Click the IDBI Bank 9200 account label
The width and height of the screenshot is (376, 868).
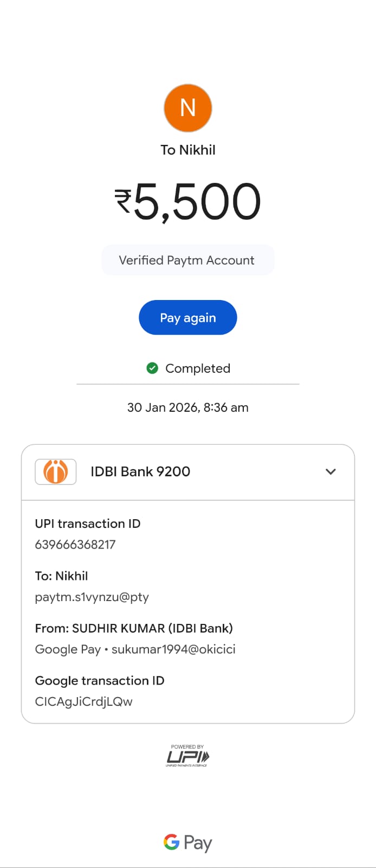140,471
